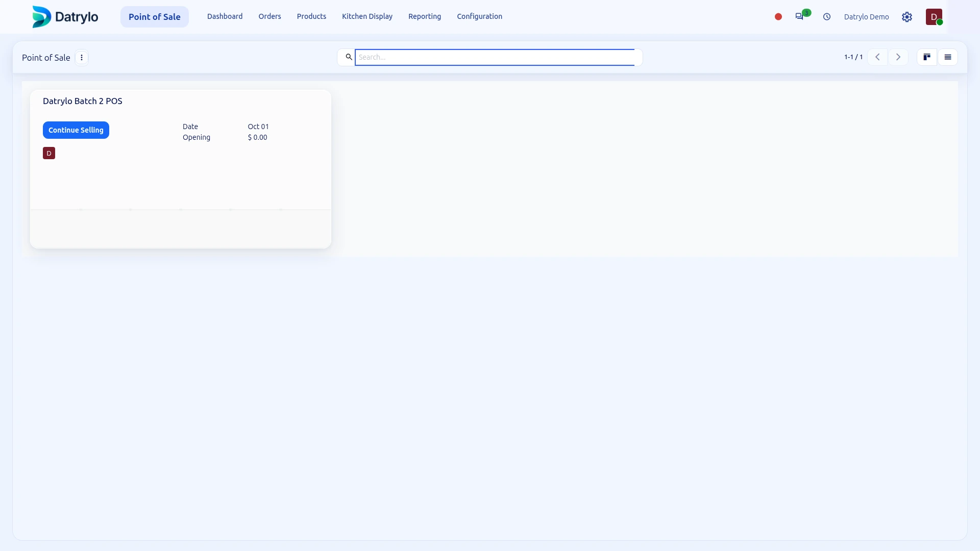Viewport: 980px width, 551px height.
Task: Click the D user badge on card
Action: pos(49,153)
